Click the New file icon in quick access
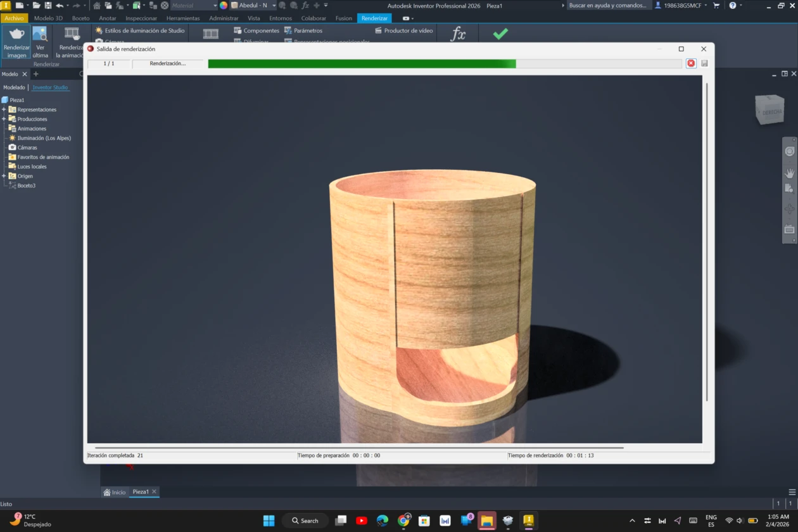The width and height of the screenshot is (798, 532). click(19, 5)
